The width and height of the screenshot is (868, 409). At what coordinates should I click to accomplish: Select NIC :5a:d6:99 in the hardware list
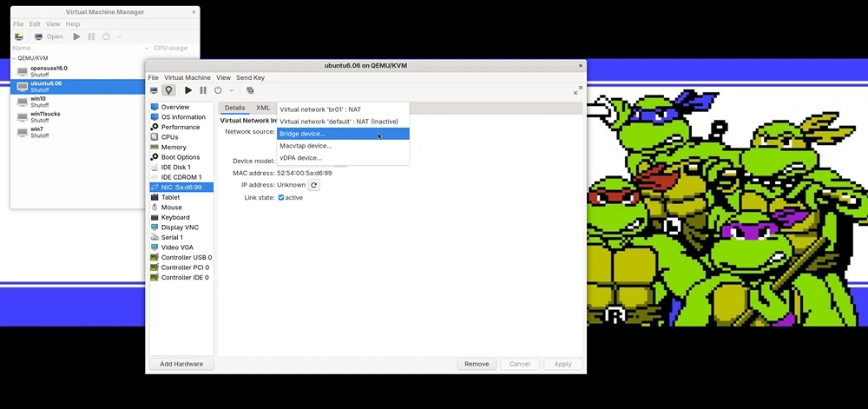(x=181, y=187)
